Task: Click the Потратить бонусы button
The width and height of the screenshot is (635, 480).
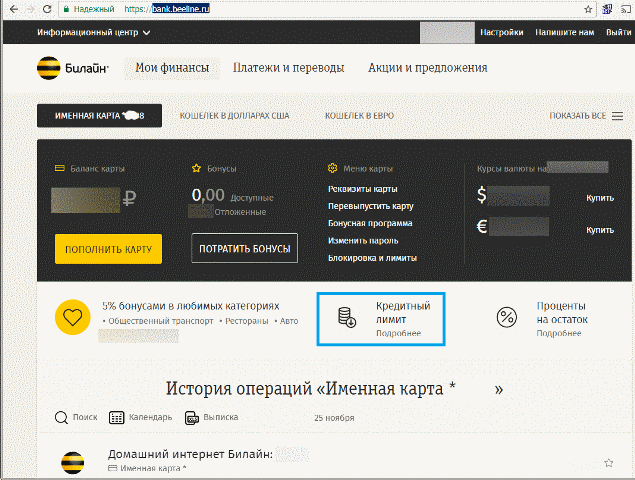Action: click(x=245, y=248)
